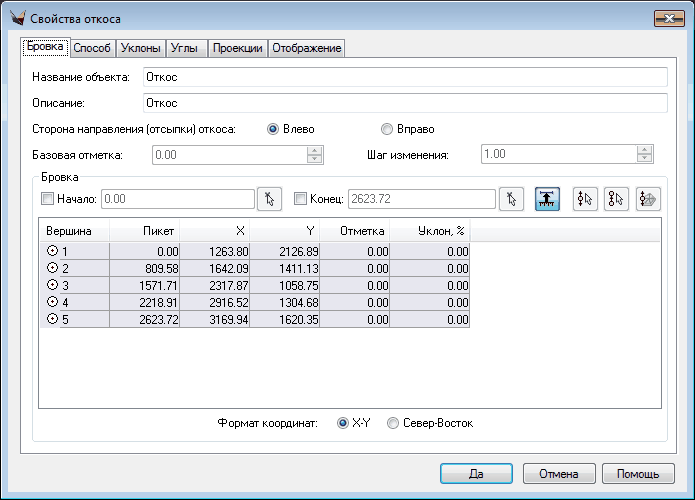Click the first vertex selection icon with cursor
The image size is (695, 500).
tap(585, 199)
